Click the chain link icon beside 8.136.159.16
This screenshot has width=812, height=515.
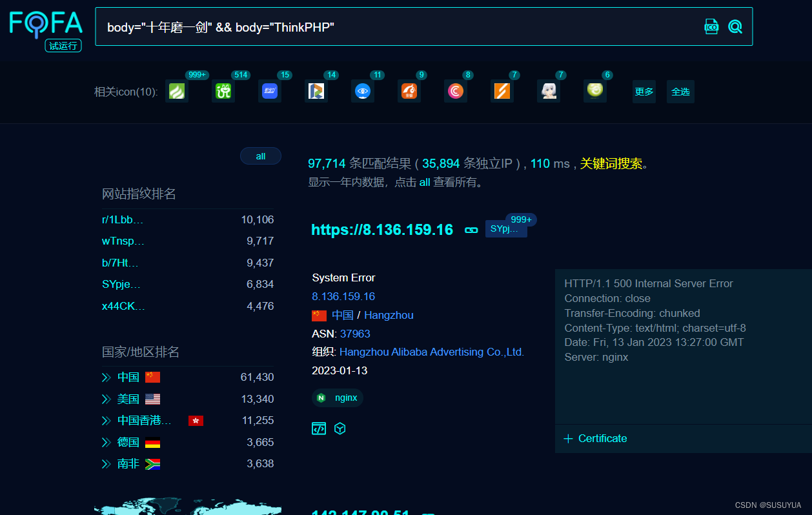pyautogui.click(x=471, y=230)
